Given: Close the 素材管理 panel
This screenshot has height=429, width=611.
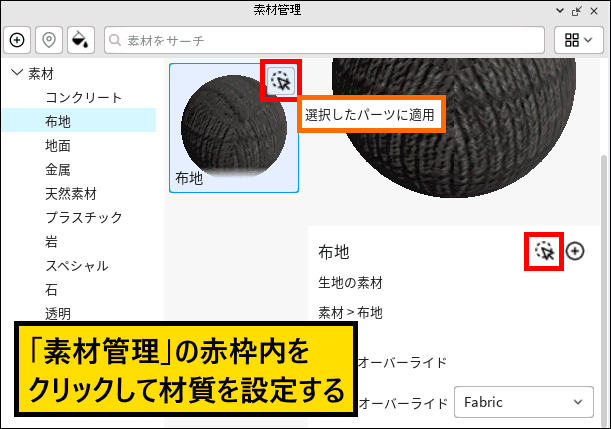Looking at the screenshot, I should click(x=594, y=11).
